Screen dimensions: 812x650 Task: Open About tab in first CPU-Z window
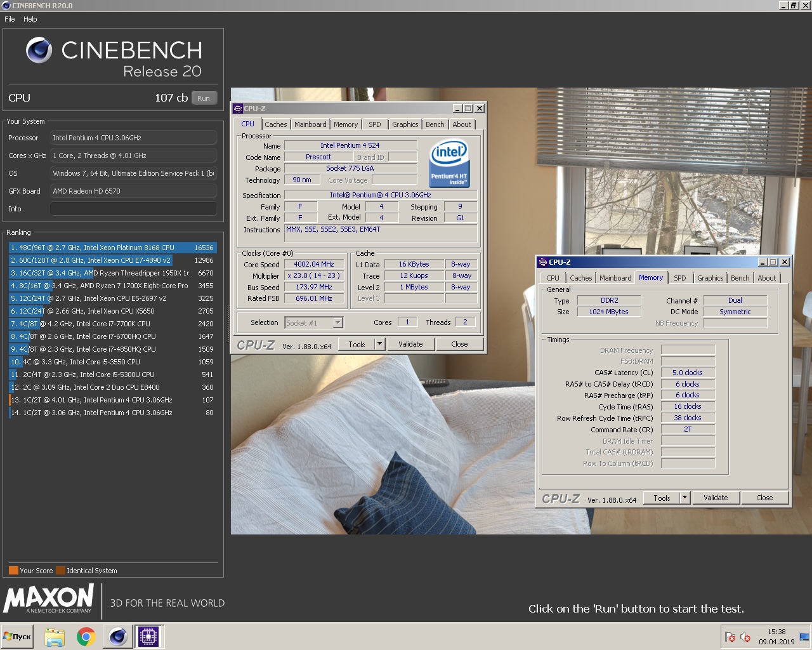click(462, 124)
